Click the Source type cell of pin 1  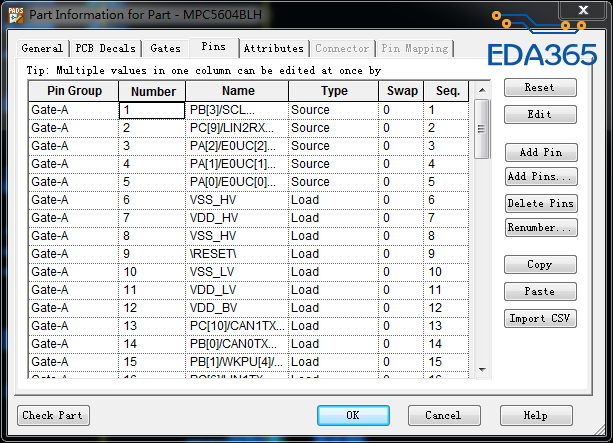pos(333,110)
